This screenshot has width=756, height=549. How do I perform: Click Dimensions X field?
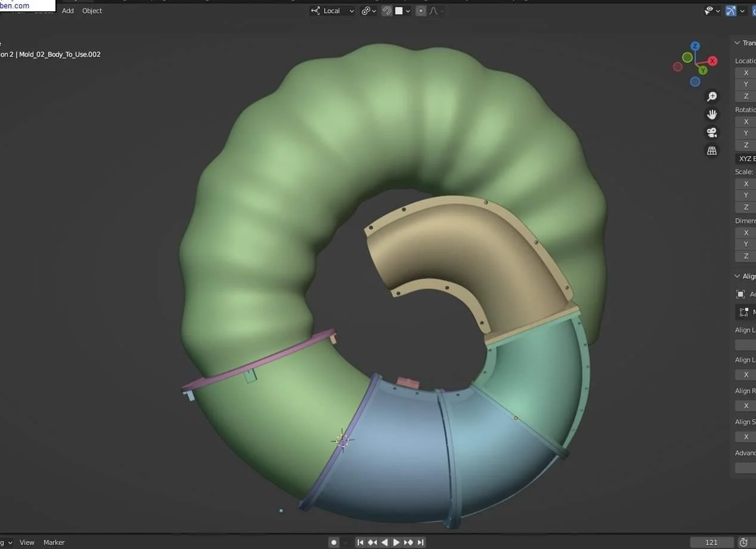[745, 233]
